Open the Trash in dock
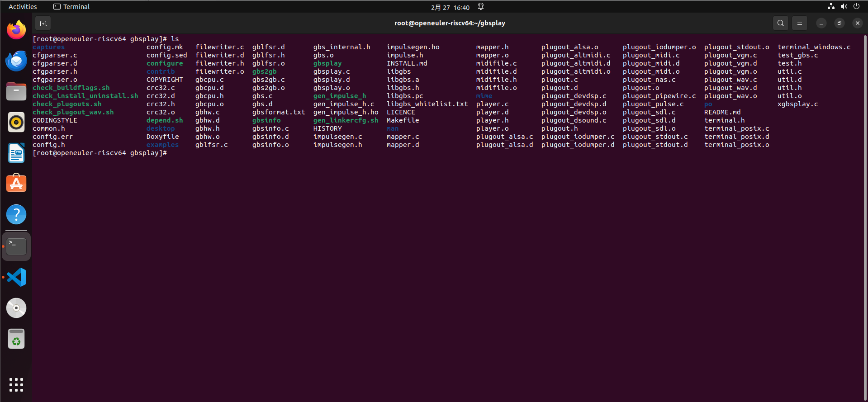This screenshot has width=868, height=402. coord(16,339)
